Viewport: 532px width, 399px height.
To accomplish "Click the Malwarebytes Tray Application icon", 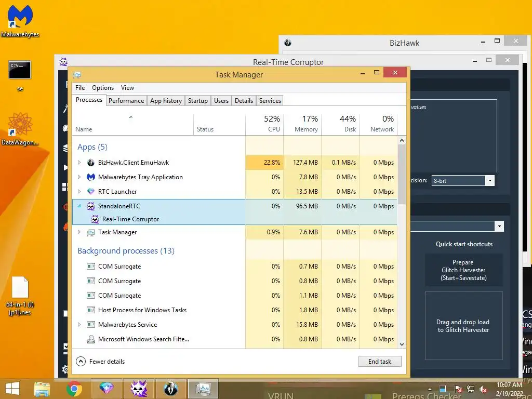I will pyautogui.click(x=90, y=177).
